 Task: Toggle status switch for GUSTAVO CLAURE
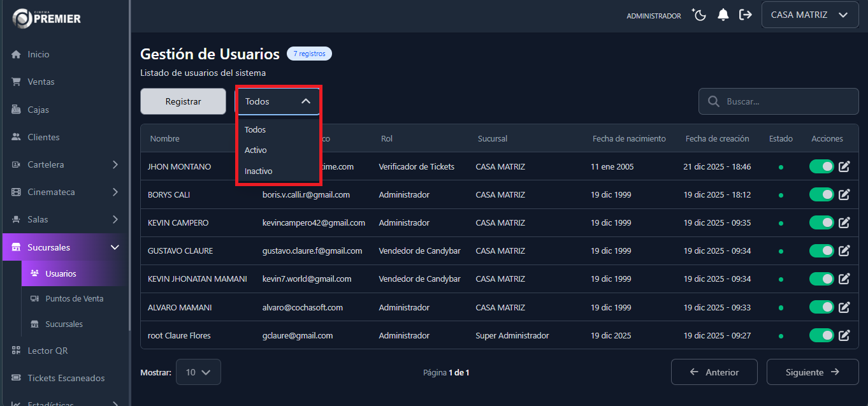[x=821, y=250]
